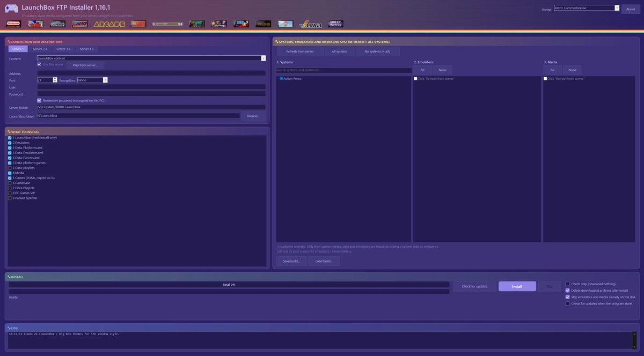Image resolution: width=644 pixels, height=356 pixels.
Task: Enable '3 Data: playlists' checkbox
Action: [10, 168]
